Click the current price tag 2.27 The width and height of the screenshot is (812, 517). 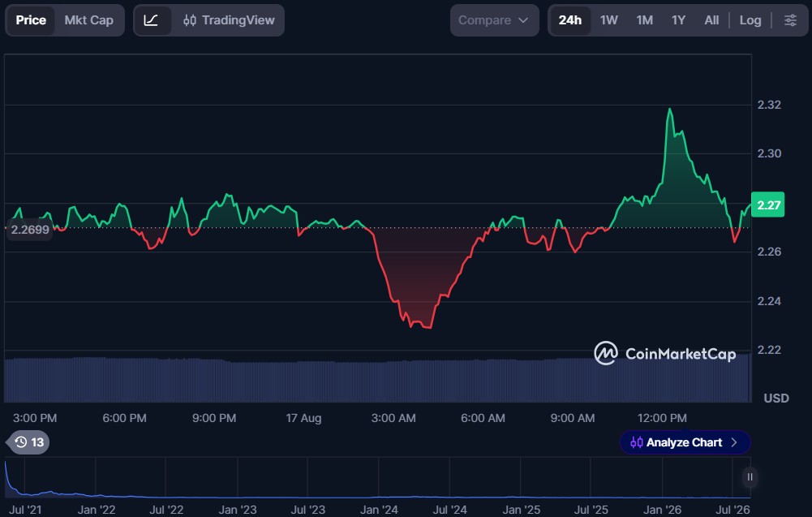coord(768,205)
